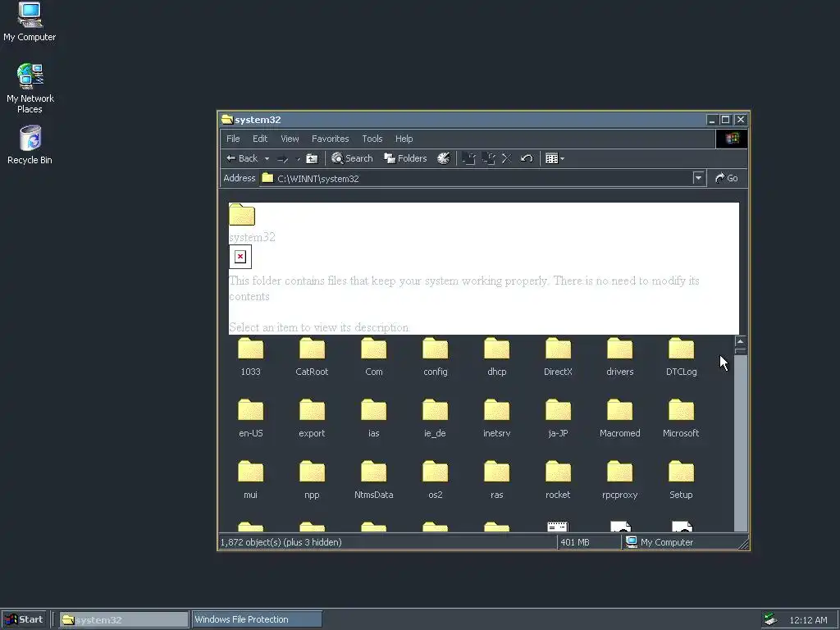This screenshot has height=630, width=840.
Task: Toggle the Folders pane
Action: tap(405, 158)
